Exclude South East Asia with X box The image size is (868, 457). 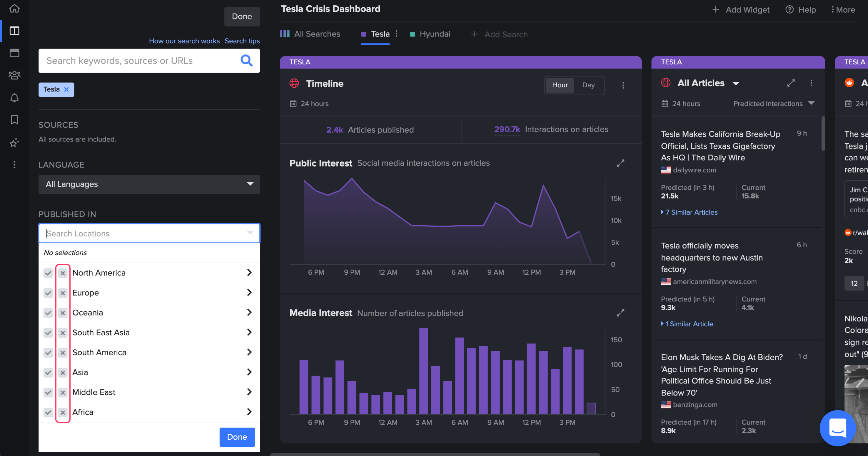click(63, 333)
